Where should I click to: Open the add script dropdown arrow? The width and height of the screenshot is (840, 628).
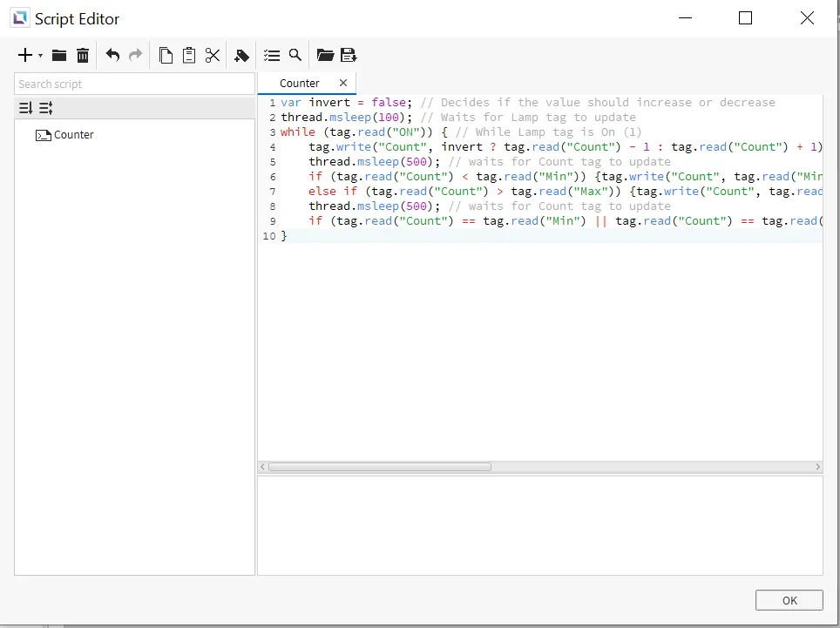click(x=40, y=57)
